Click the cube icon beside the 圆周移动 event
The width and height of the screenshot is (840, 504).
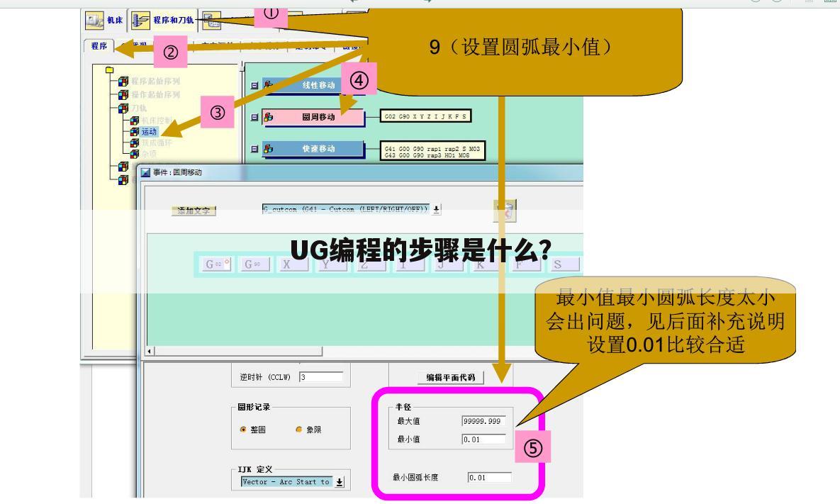(269, 117)
